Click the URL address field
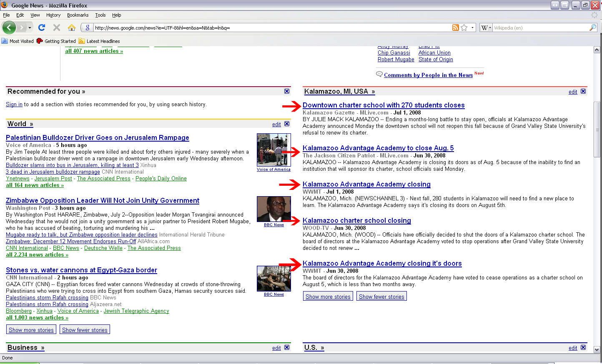 [273, 28]
